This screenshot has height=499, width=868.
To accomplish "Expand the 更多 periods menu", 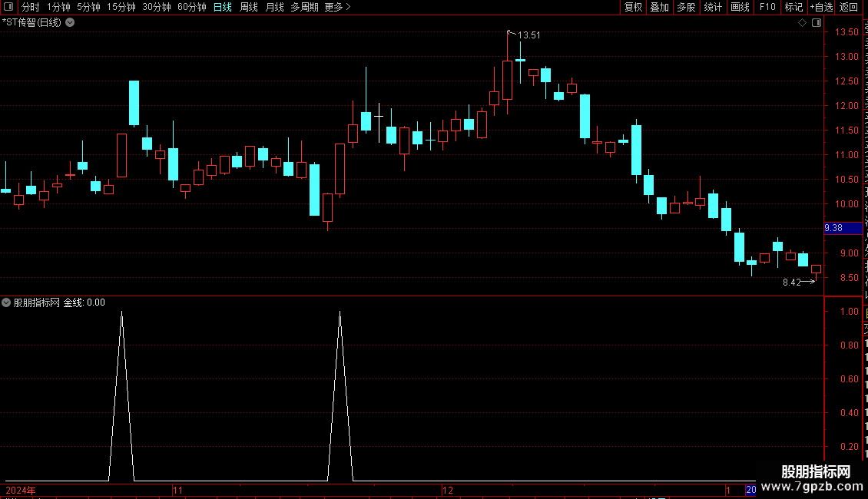I will click(x=337, y=7).
